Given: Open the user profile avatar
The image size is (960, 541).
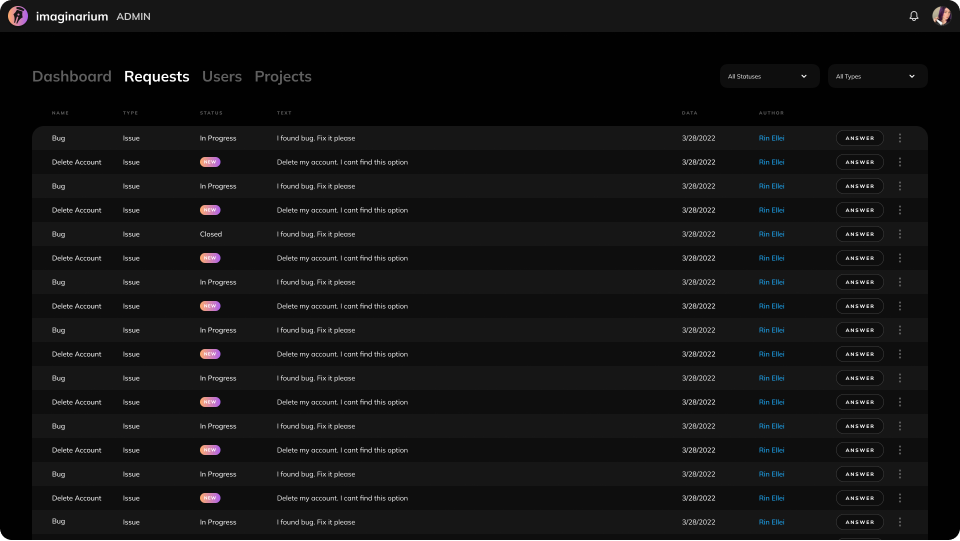Looking at the screenshot, I should (x=941, y=16).
